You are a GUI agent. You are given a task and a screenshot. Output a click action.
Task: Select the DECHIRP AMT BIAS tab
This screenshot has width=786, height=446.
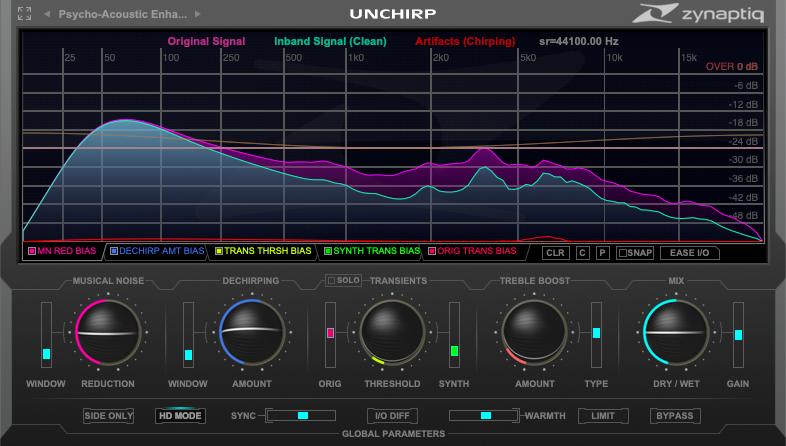point(157,251)
